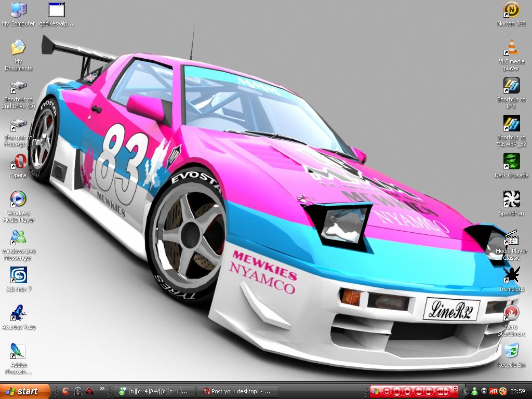This screenshot has height=399, width=532.
Task: Open the Shortcut to LFS icon
Action: tap(511, 94)
